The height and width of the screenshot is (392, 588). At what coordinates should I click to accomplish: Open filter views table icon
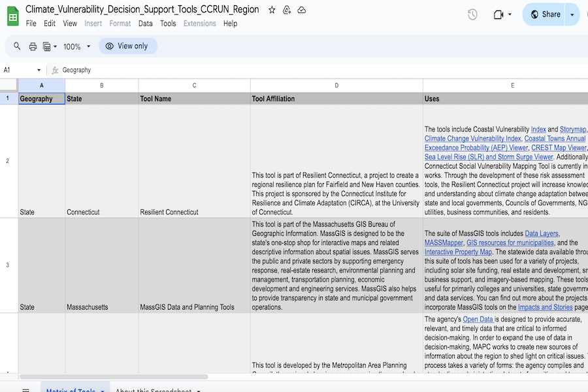pos(46,46)
